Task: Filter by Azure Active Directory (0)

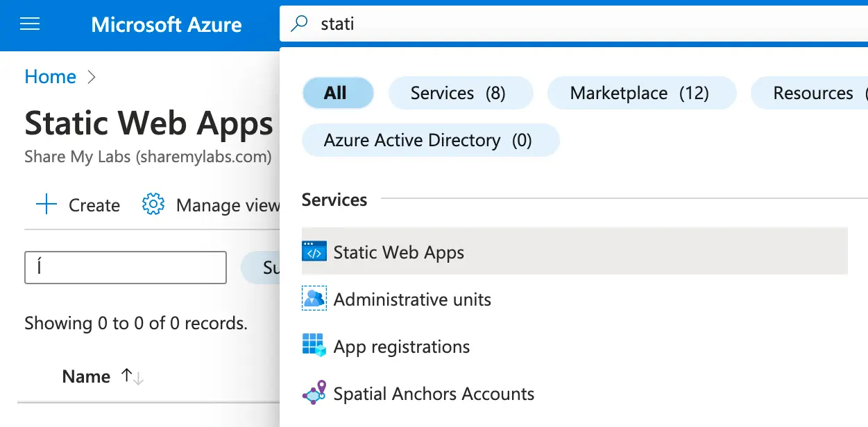Action: (x=430, y=140)
